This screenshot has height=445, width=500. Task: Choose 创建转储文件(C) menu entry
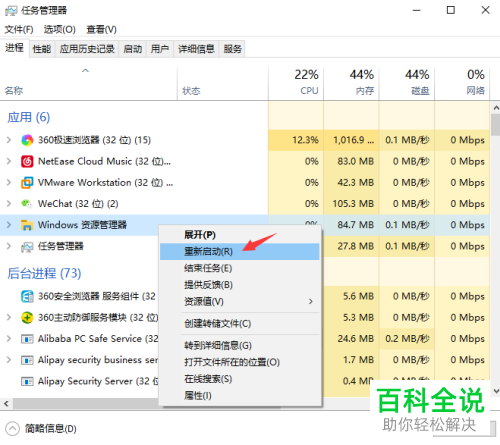(240, 324)
